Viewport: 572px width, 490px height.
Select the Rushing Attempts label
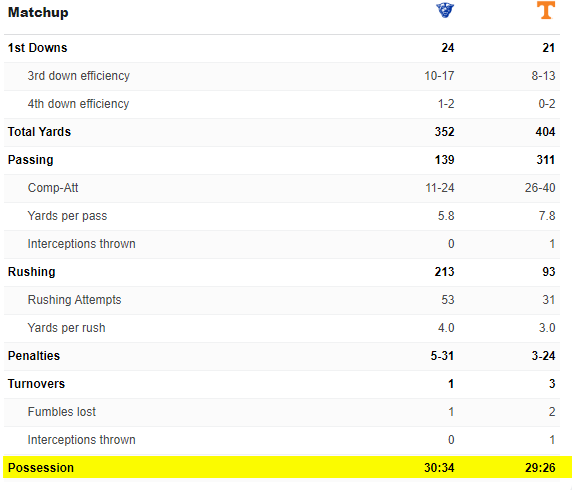tap(74, 300)
